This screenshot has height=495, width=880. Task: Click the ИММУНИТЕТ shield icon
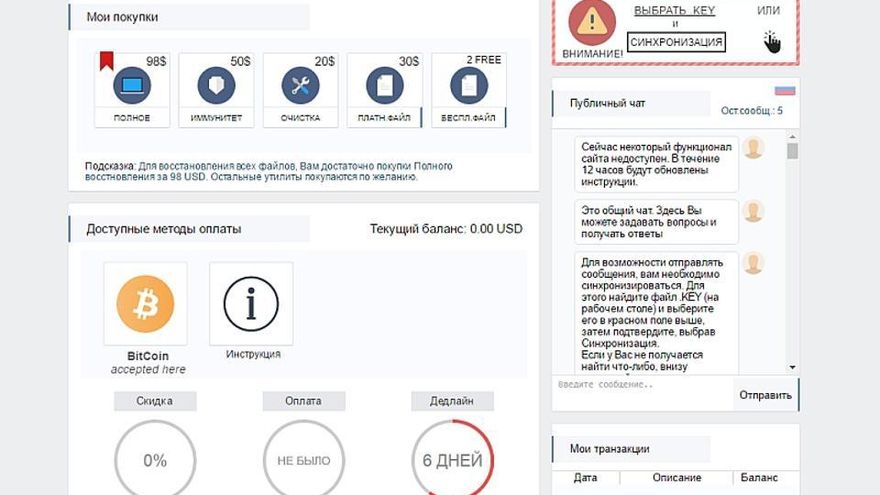click(216, 86)
